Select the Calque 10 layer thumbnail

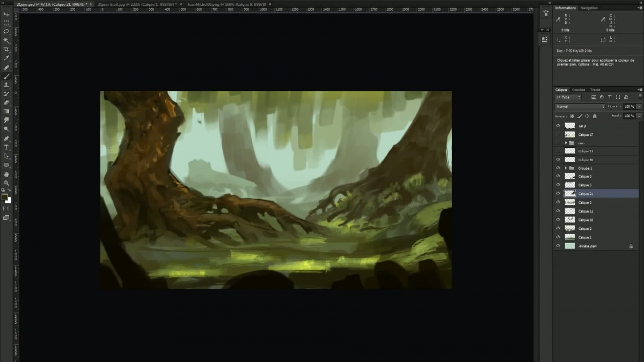(569, 220)
